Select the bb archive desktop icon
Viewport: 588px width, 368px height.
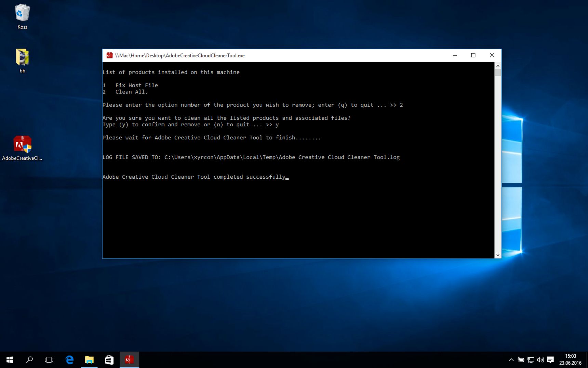[22, 60]
